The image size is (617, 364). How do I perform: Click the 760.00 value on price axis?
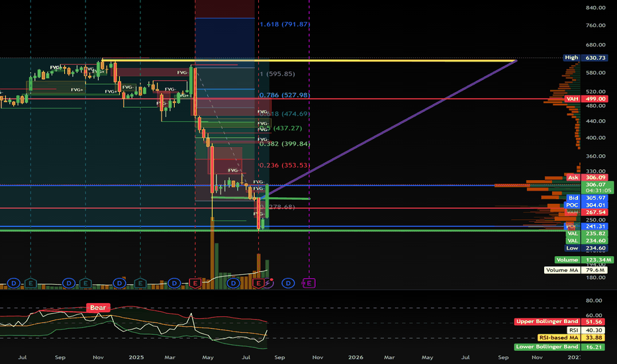coord(595,25)
